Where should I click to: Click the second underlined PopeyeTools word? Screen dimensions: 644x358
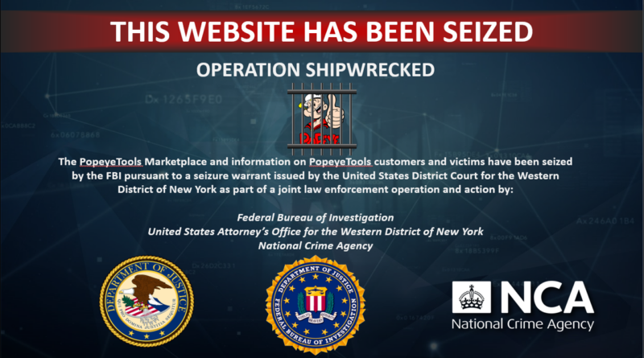(x=341, y=162)
